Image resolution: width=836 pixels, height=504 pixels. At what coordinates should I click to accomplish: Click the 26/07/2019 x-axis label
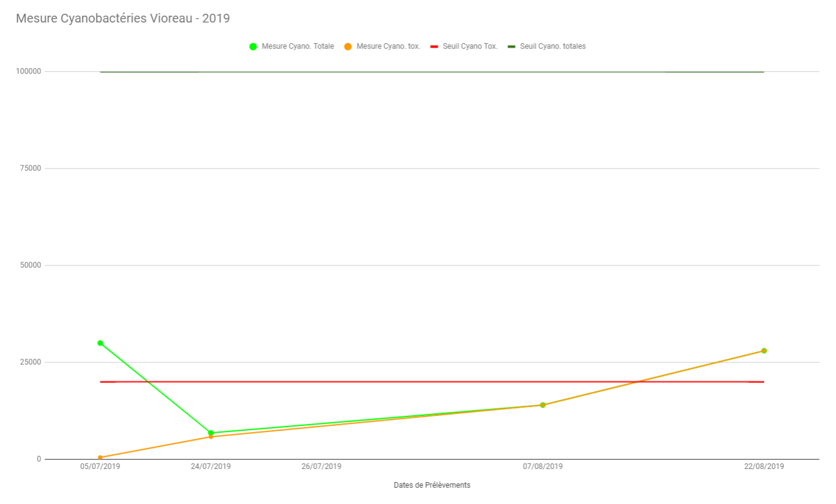321,467
